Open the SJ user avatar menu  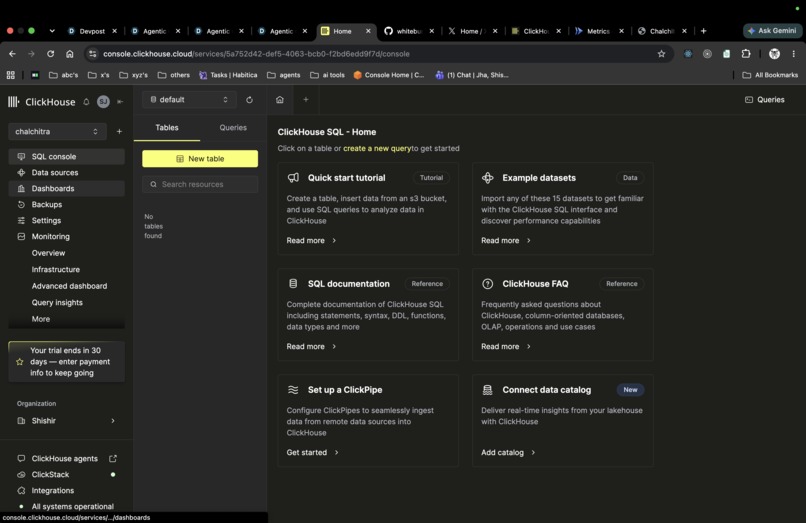103,102
